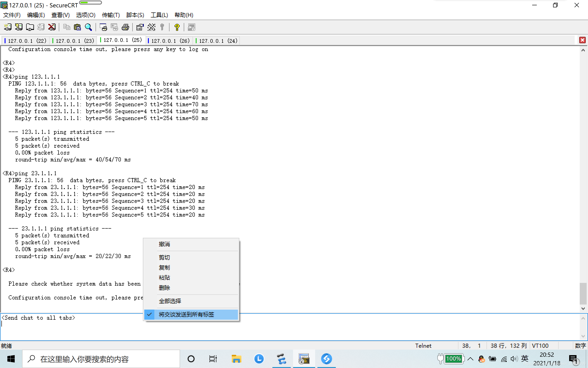Toggle 将交谈发送到所有标签 checked option
588x368 pixels.
click(x=191, y=314)
